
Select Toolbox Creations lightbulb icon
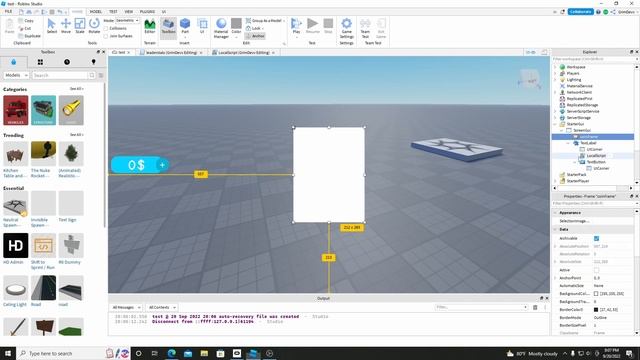pyautogui.click(x=93, y=62)
